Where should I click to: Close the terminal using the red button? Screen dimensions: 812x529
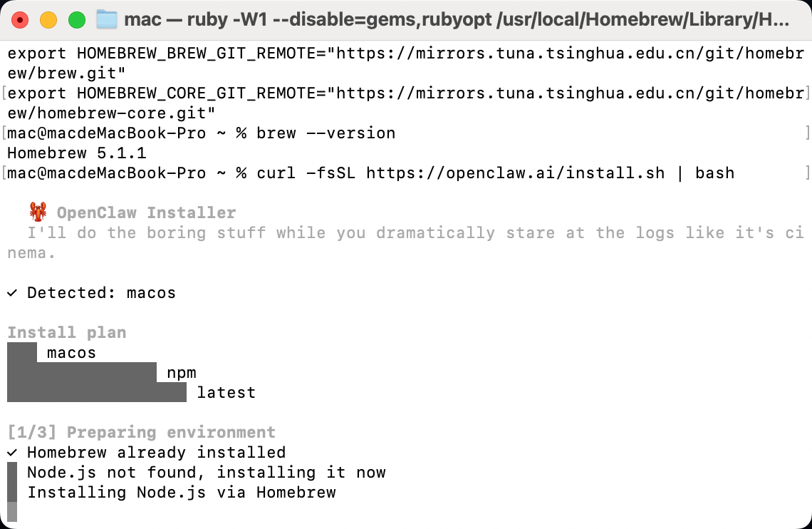21,20
